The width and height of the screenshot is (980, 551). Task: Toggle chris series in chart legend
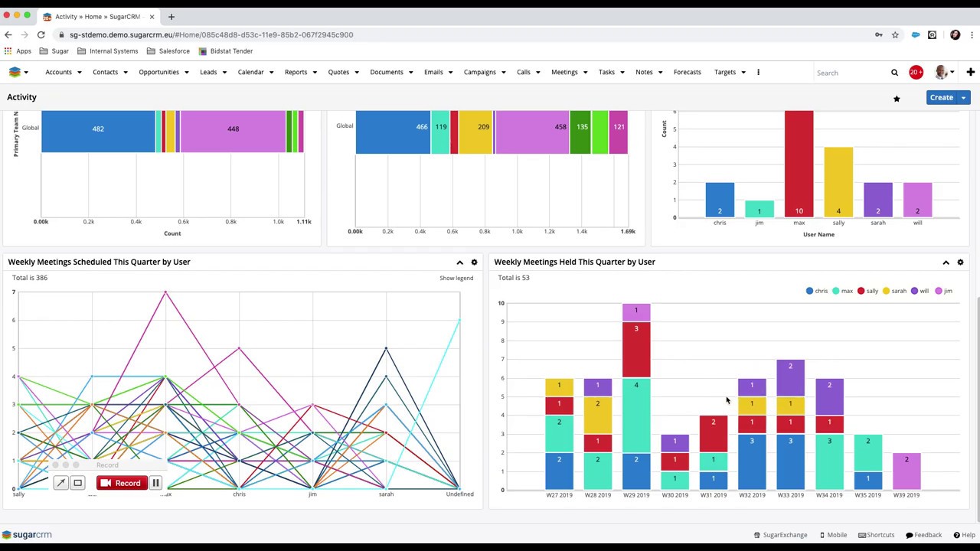point(817,291)
